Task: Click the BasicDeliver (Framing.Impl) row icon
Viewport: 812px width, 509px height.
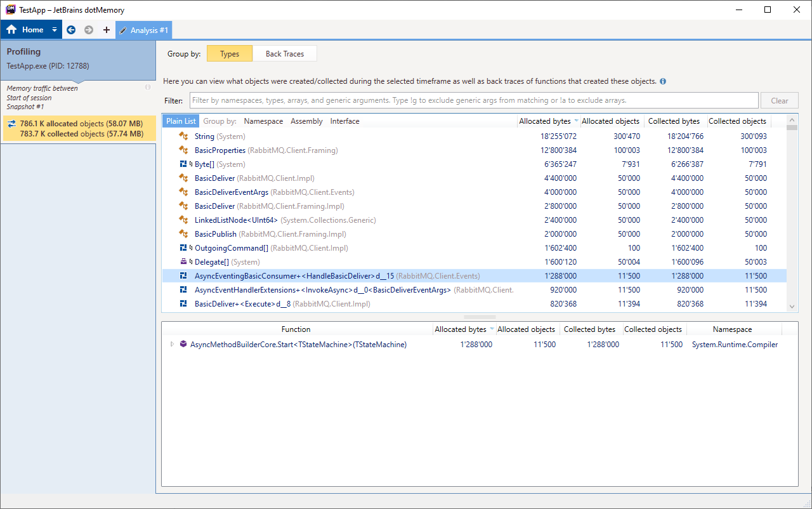Action: 183,206
